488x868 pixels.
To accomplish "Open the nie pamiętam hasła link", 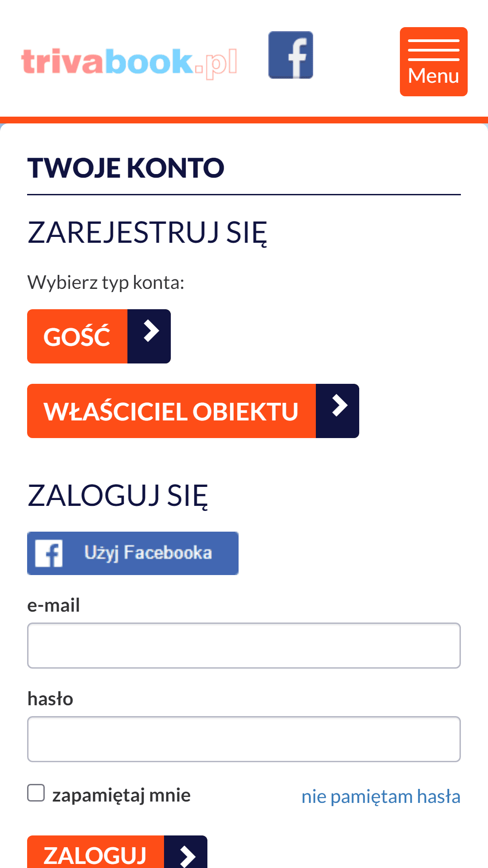I will (380, 796).
